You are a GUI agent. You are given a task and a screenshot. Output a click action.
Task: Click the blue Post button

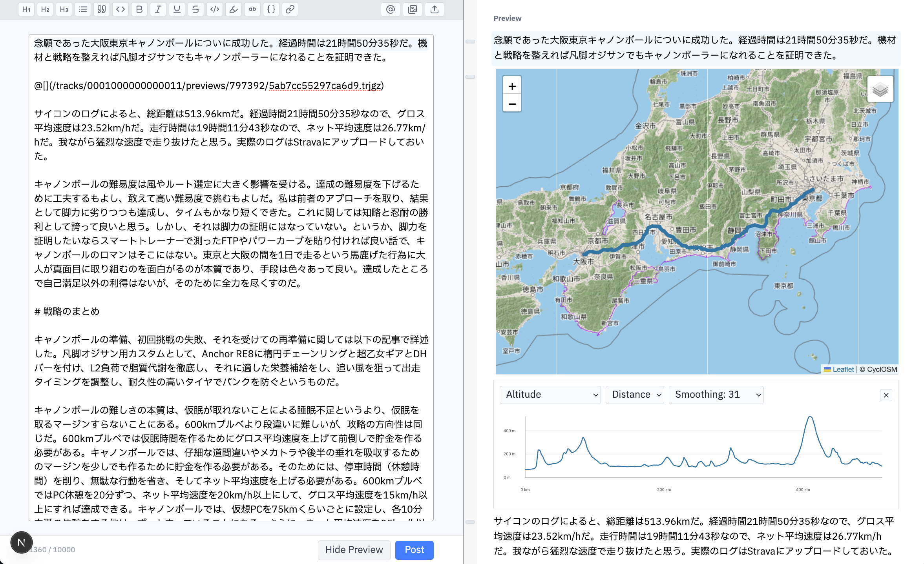[x=415, y=550]
